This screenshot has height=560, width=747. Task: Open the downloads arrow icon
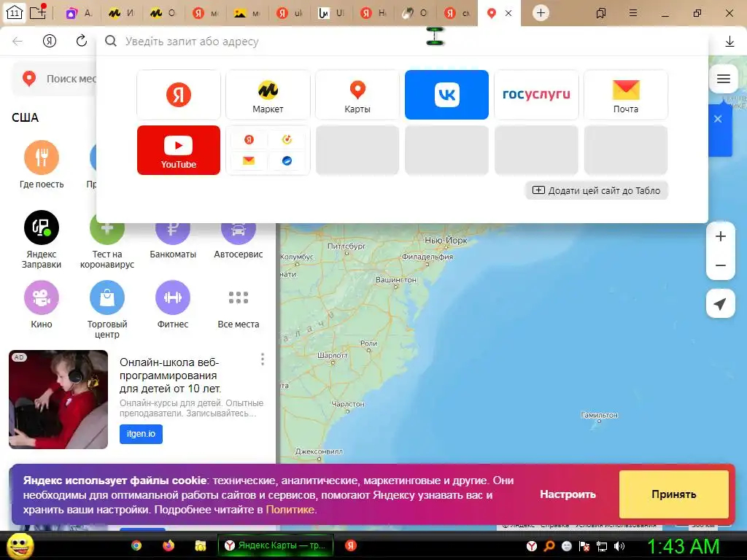[729, 42]
